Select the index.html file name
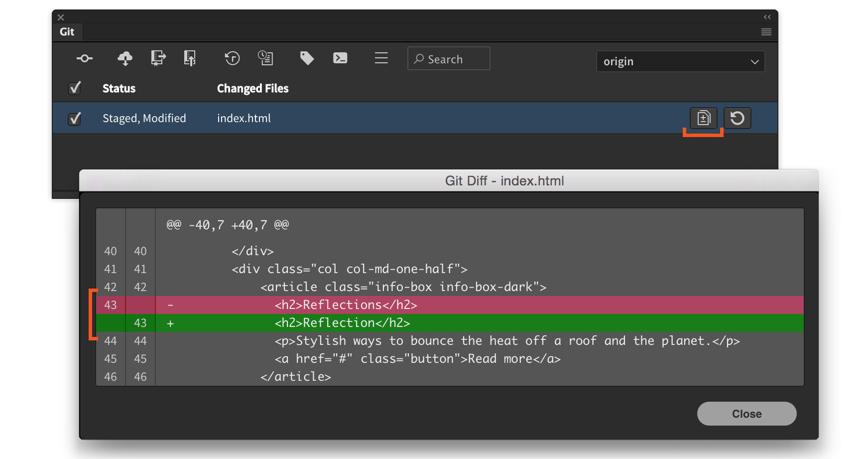 [244, 118]
